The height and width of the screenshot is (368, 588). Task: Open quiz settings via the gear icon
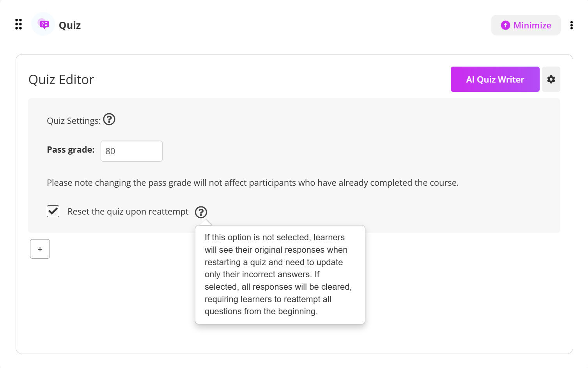(551, 79)
